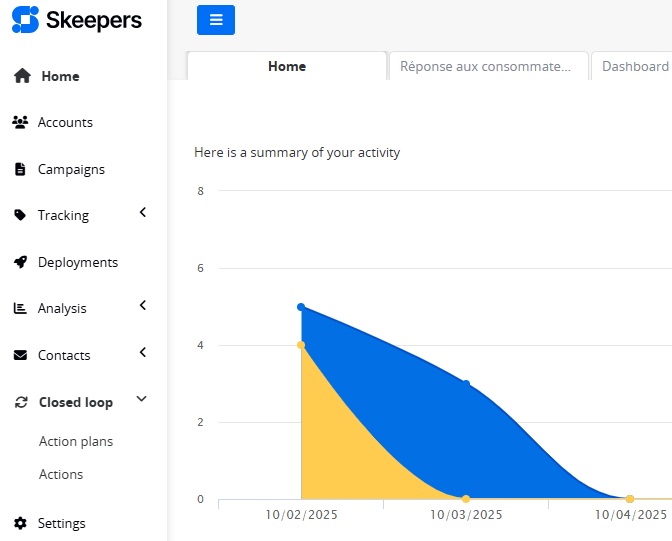Click the Tracking tag icon
672x541 pixels.
[x=20, y=215]
